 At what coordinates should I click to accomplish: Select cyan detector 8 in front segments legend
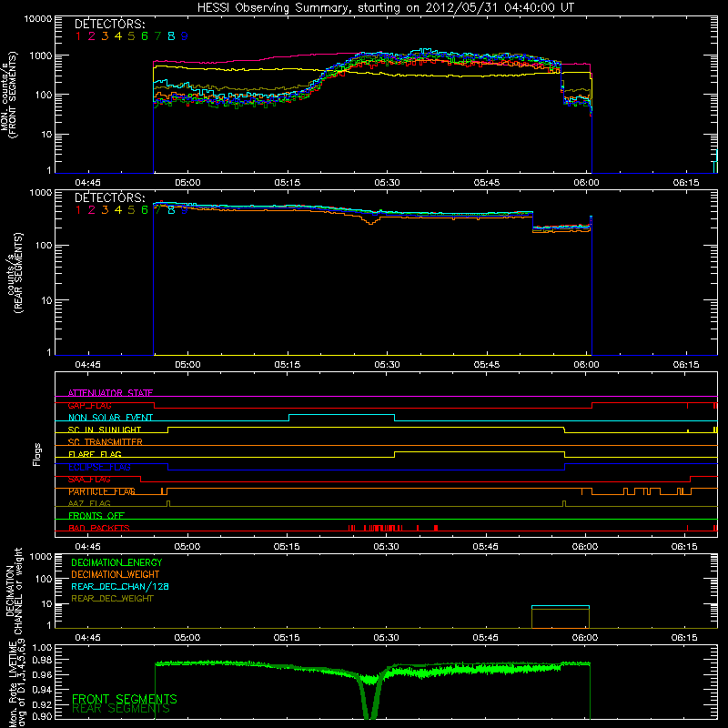171,36
